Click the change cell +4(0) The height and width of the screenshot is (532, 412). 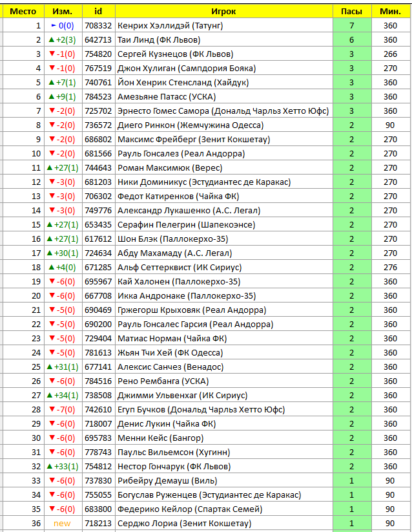63,268
